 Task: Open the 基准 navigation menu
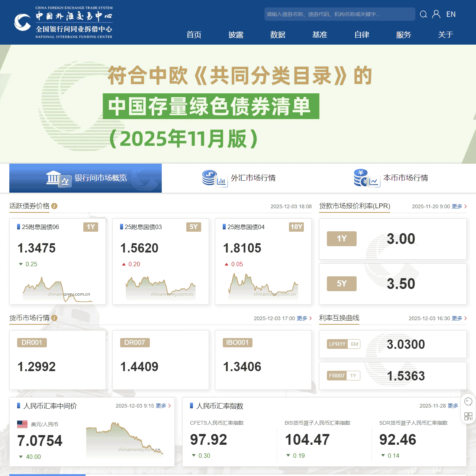(x=320, y=35)
